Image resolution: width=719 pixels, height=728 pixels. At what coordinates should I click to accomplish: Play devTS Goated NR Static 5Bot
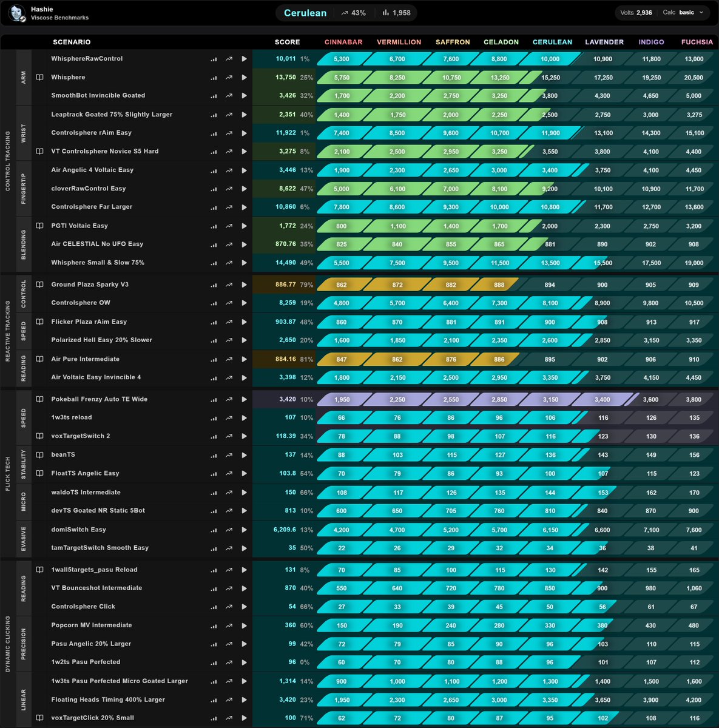244,511
